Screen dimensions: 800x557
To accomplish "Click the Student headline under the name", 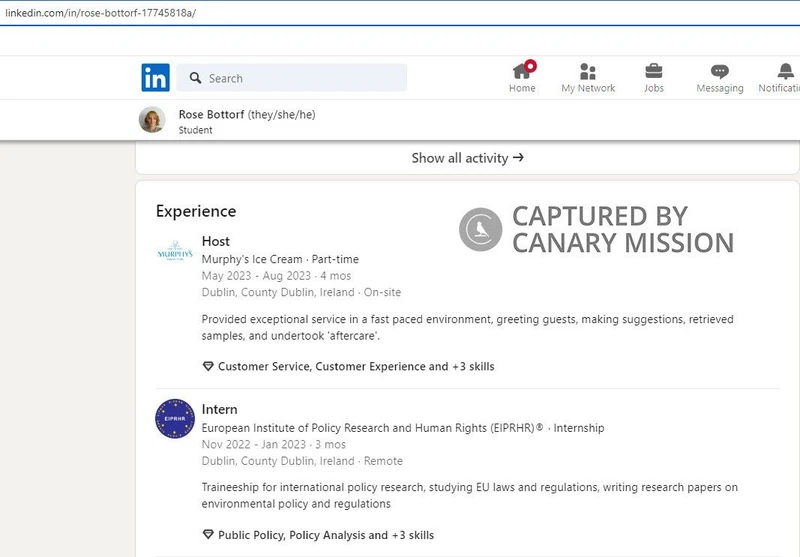I will point(195,130).
